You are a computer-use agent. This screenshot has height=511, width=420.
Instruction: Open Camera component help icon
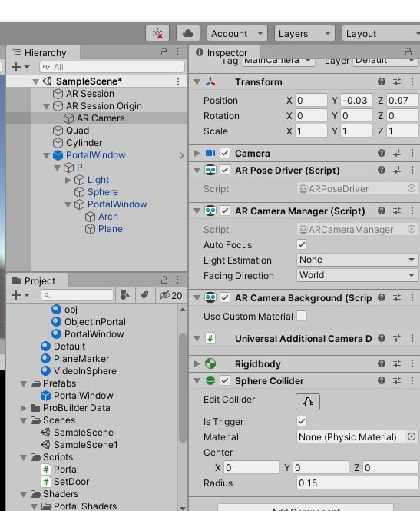(382, 153)
